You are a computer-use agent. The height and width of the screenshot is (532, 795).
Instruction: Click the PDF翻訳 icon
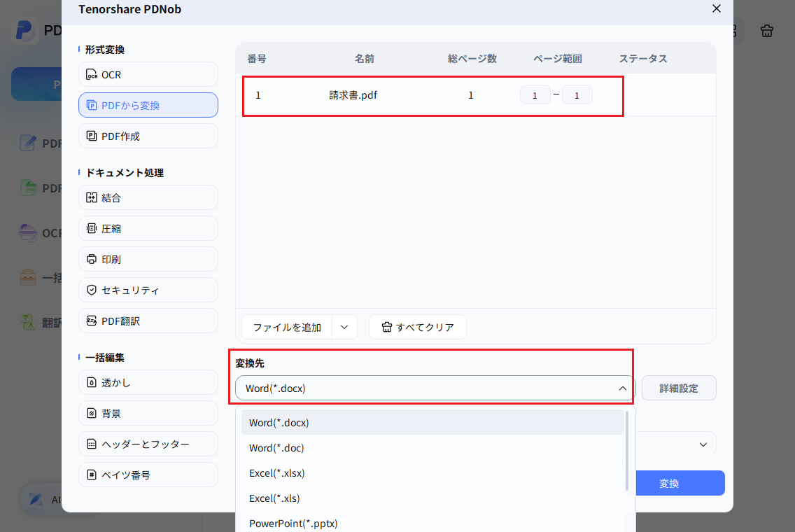91,321
